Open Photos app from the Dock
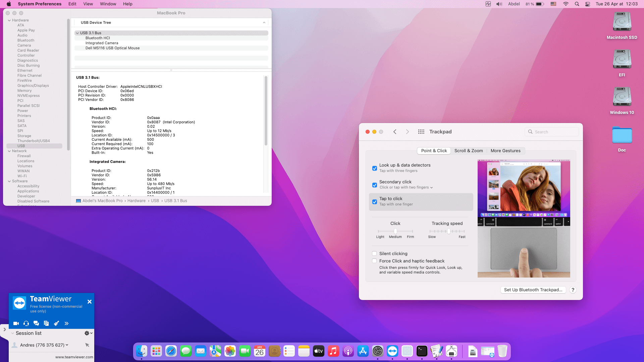Screen dimensions: 644x362 (x=230, y=351)
